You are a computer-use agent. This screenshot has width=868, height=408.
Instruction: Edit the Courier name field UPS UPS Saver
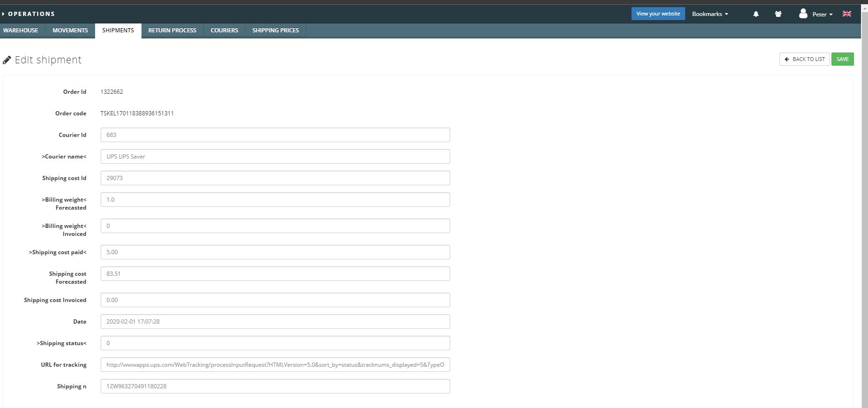(x=275, y=157)
